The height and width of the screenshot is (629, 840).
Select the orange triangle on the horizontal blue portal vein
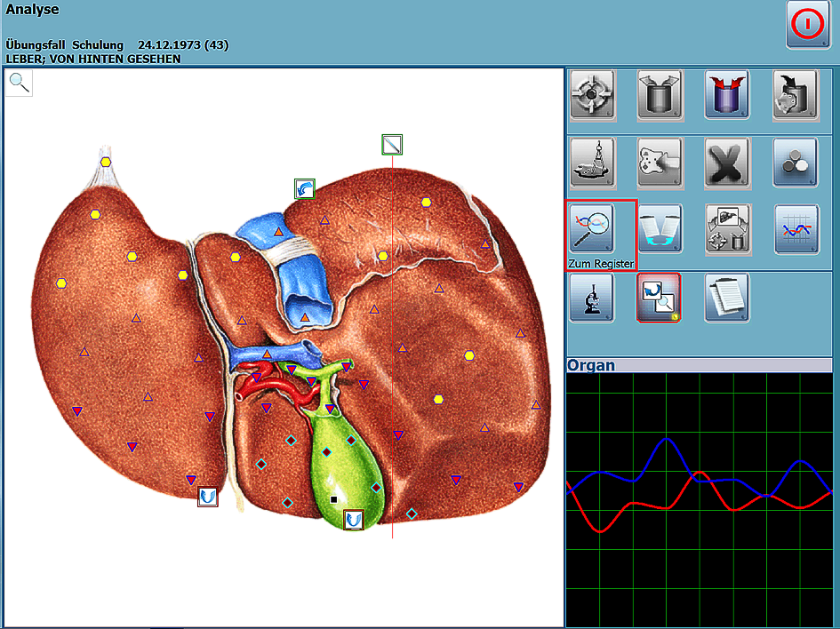click(x=267, y=354)
